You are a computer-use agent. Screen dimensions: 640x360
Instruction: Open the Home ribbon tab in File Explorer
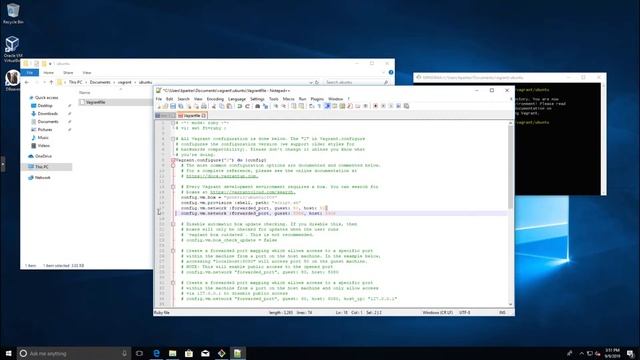coord(49,73)
